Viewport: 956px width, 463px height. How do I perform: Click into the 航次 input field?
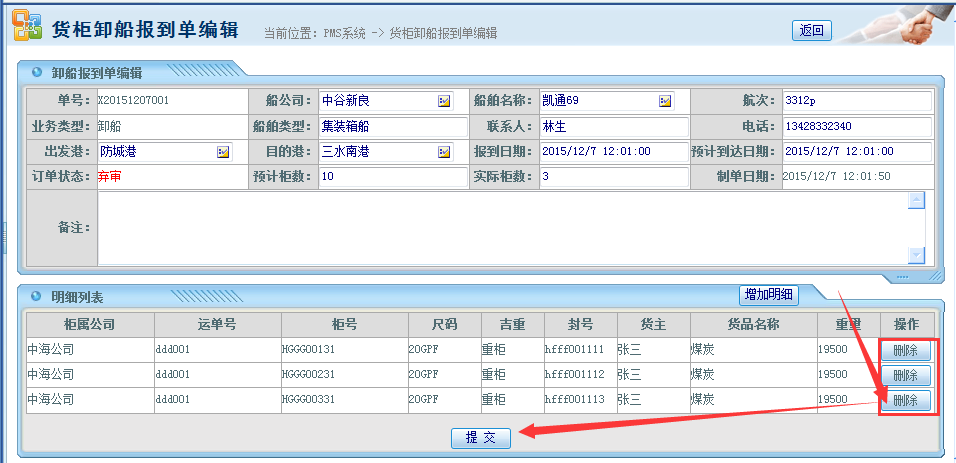856,101
